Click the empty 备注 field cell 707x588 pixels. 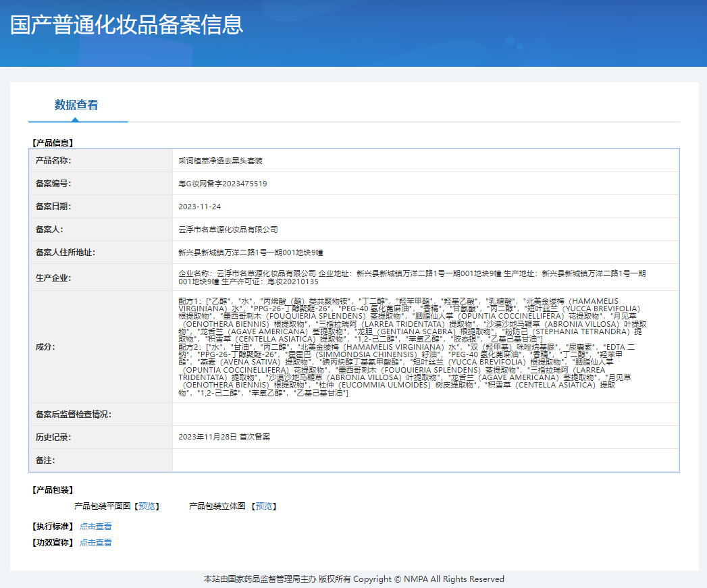[x=425, y=460]
